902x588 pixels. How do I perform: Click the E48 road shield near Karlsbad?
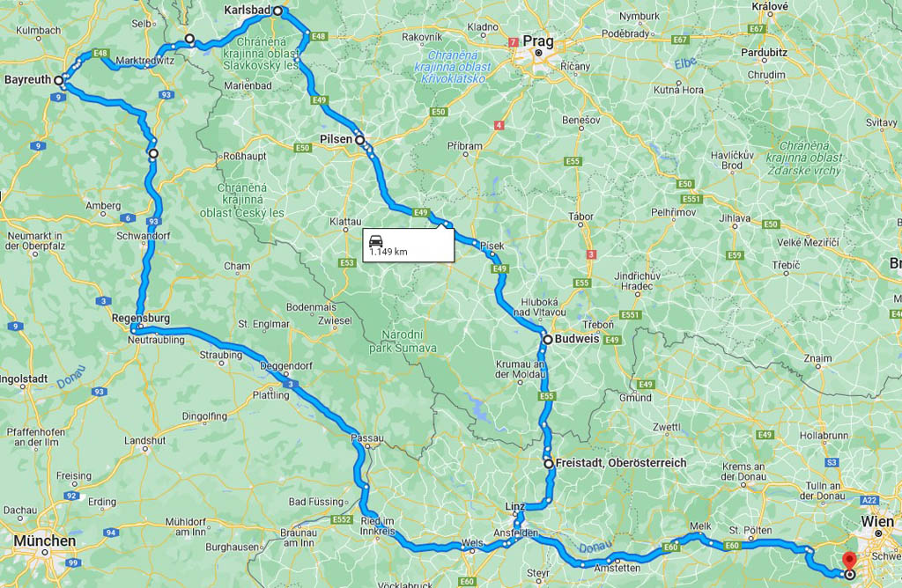pos(318,36)
